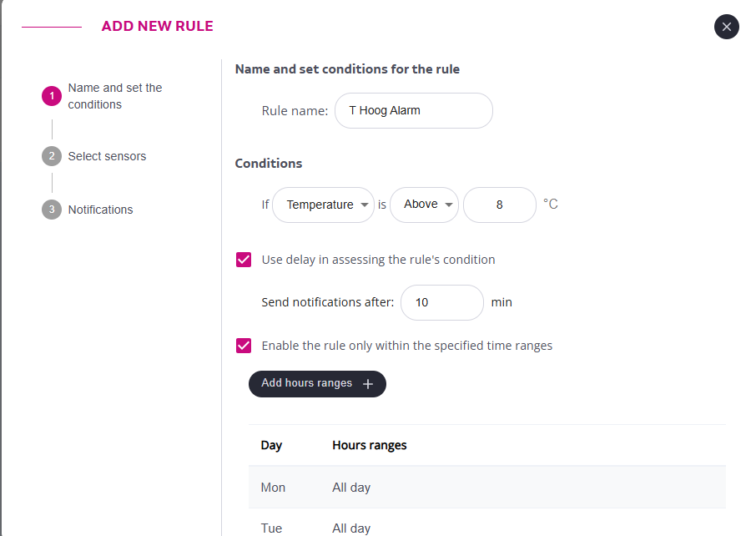Expand the Above comparison dropdown
756x536 pixels.
tap(424, 205)
